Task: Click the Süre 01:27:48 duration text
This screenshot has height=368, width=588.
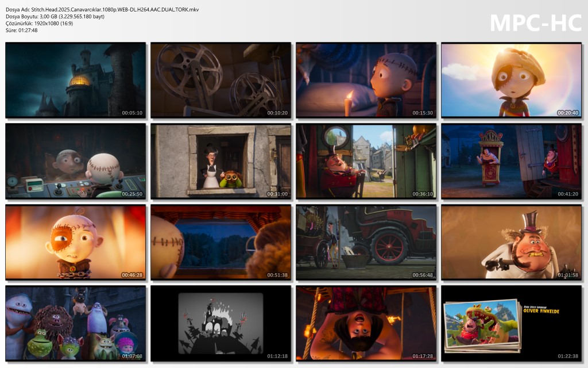Action: click(x=22, y=30)
